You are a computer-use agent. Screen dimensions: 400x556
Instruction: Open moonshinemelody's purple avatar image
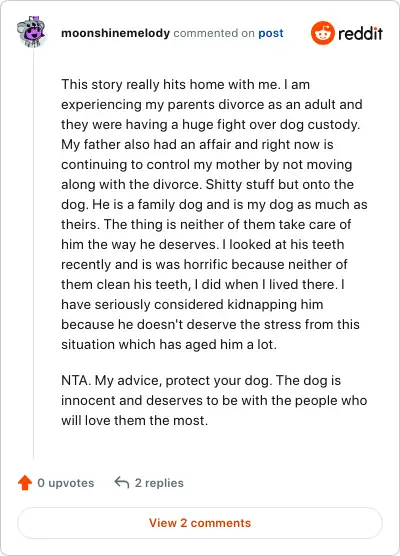32,31
